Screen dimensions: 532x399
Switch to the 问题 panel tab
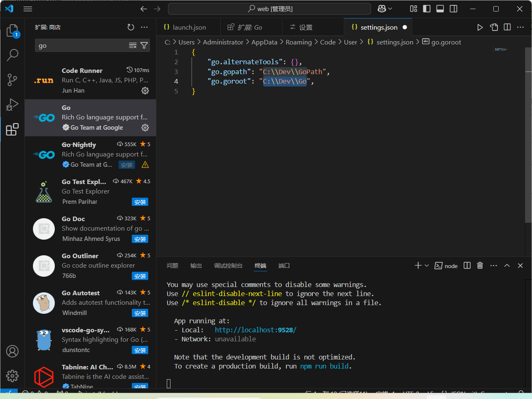pos(173,266)
